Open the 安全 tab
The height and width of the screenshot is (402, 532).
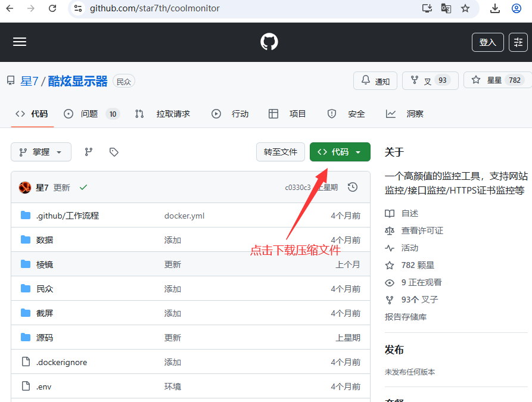pyautogui.click(x=346, y=114)
